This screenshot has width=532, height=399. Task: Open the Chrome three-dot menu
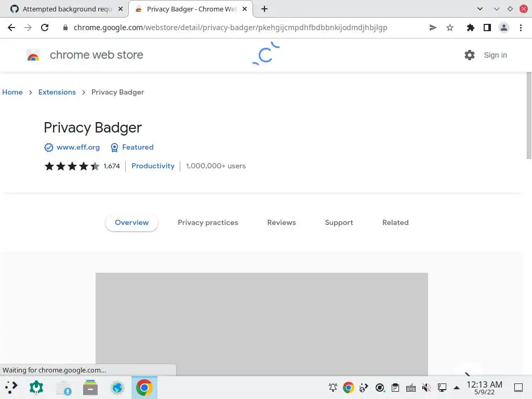[x=521, y=28]
